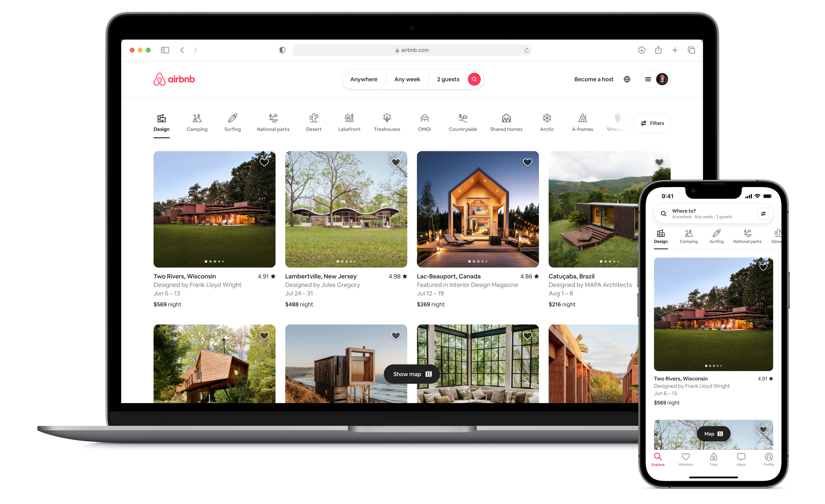Viewport: 825px width, 504px height.
Task: Click the Anywhere search field
Action: coord(364,79)
